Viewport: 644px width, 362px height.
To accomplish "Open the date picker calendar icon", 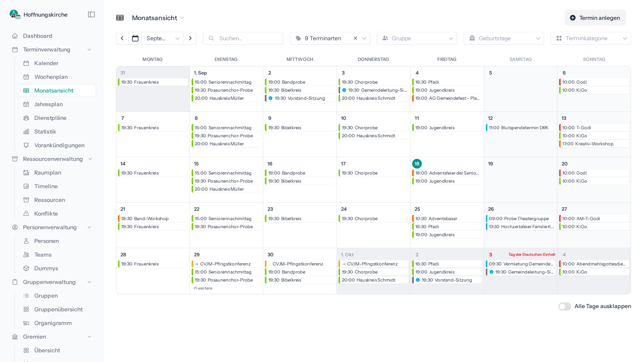I will click(x=135, y=38).
